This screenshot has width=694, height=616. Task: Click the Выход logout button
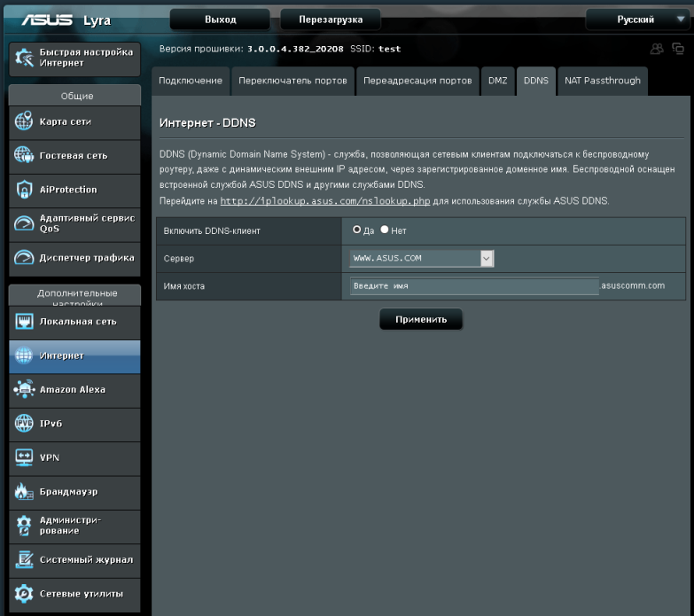coord(220,19)
